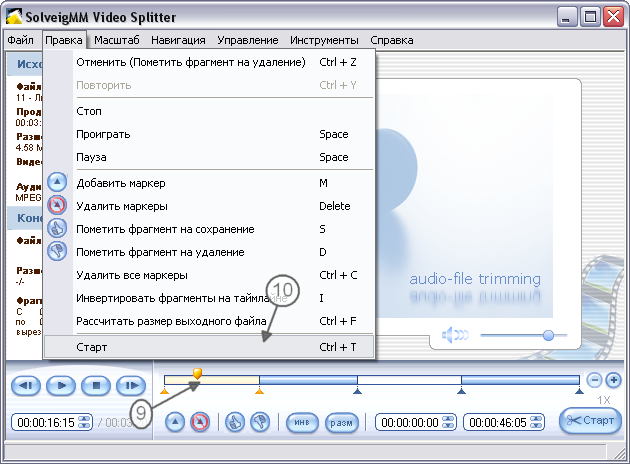
Task: Open the Навигация menu
Action: tap(178, 40)
